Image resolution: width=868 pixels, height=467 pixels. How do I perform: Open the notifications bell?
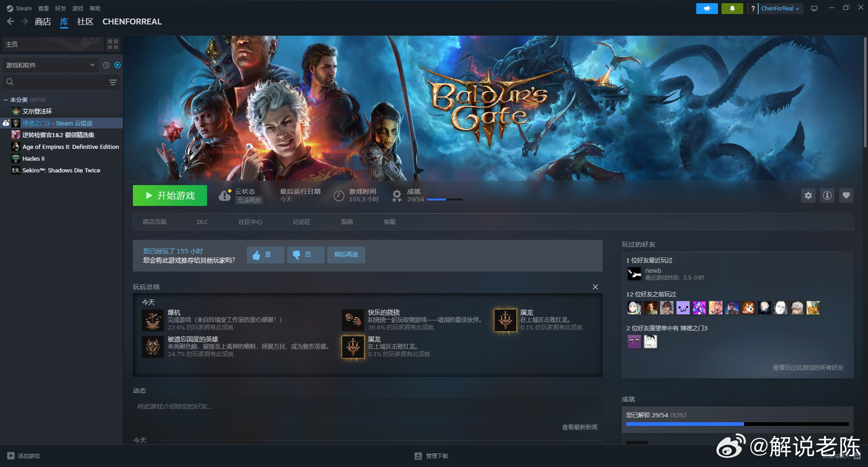pos(732,9)
